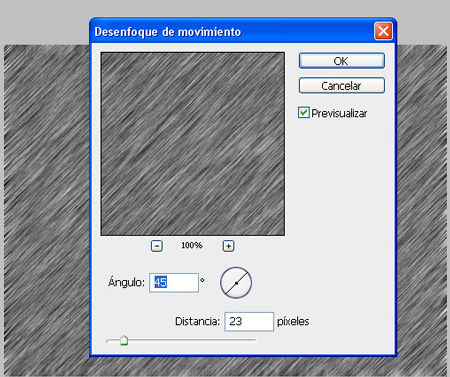The height and width of the screenshot is (377, 450).
Task: Click the distance slider track's right end
Action: (254, 341)
